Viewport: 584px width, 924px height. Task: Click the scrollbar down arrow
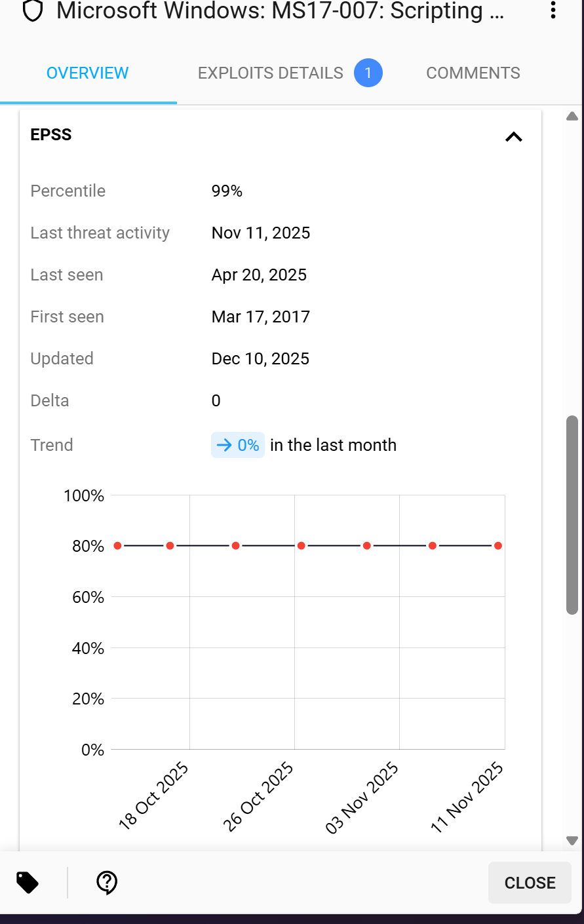[572, 841]
